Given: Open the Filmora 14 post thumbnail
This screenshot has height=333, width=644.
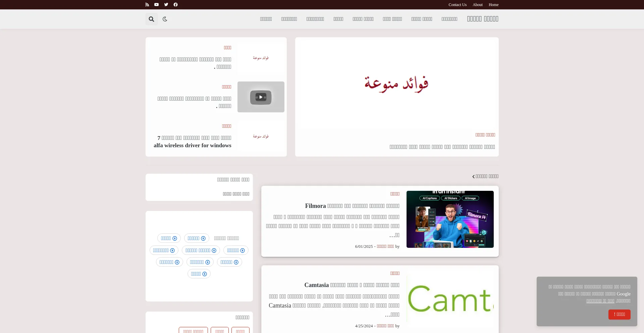Looking at the screenshot, I should (450, 219).
